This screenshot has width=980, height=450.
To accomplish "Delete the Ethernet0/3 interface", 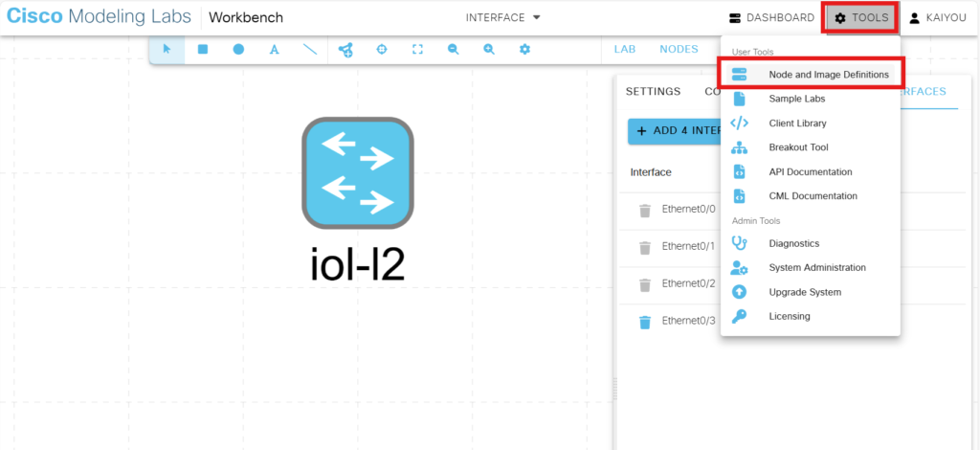I will [645, 322].
